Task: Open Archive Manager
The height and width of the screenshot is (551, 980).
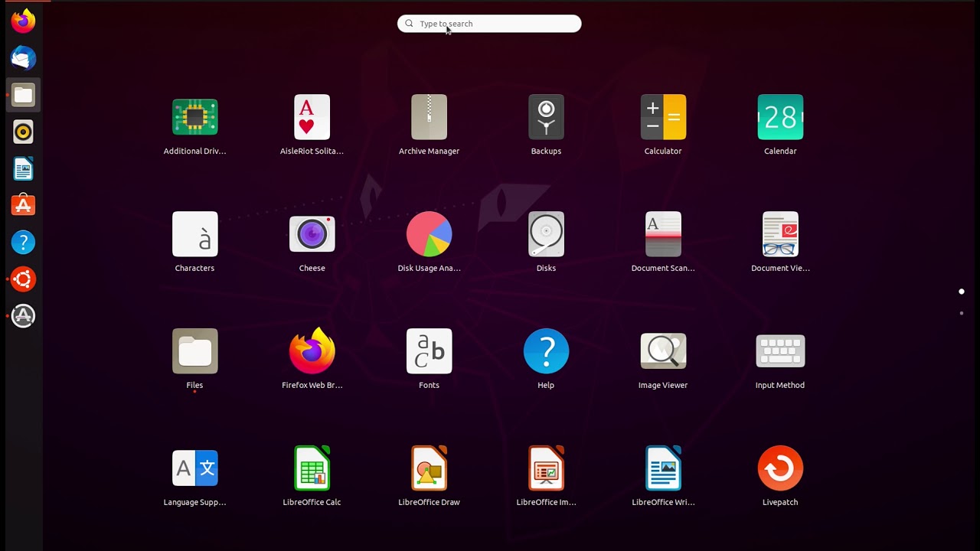Action: [x=429, y=118]
